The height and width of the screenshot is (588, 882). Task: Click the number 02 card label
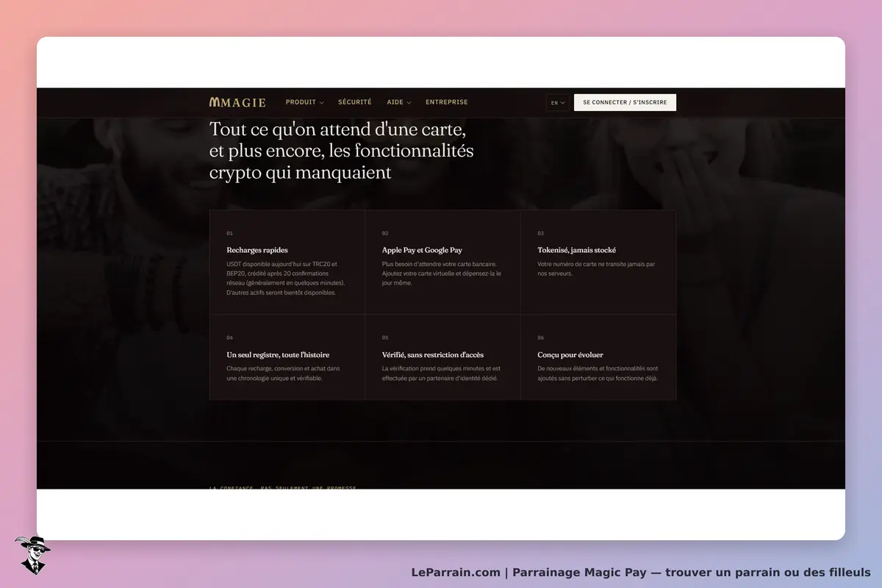(385, 233)
